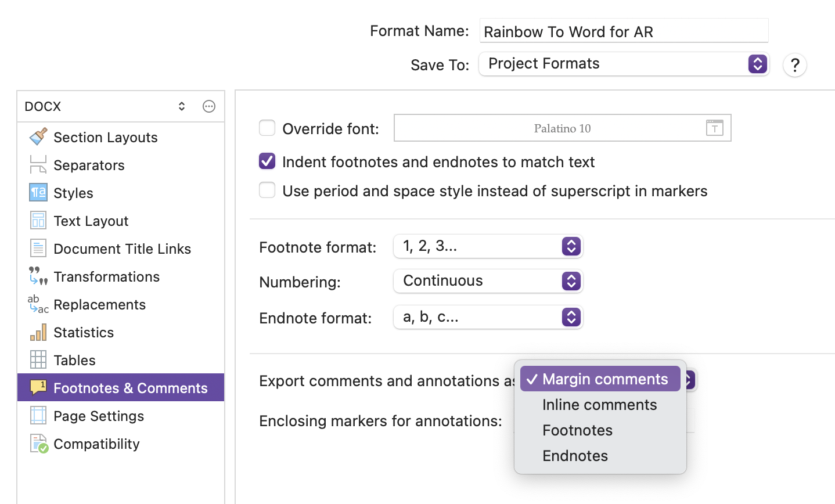Open help with the question mark button
This screenshot has width=835, height=504.
pyautogui.click(x=795, y=64)
